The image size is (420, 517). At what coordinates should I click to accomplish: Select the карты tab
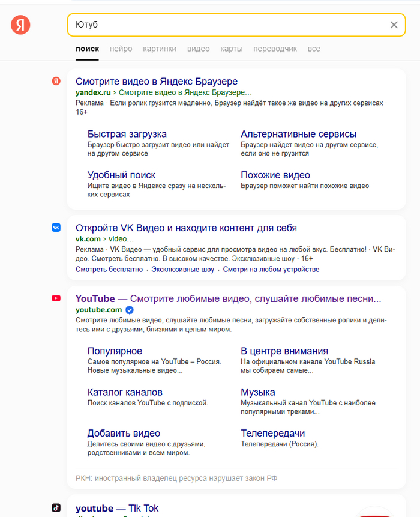tap(232, 49)
